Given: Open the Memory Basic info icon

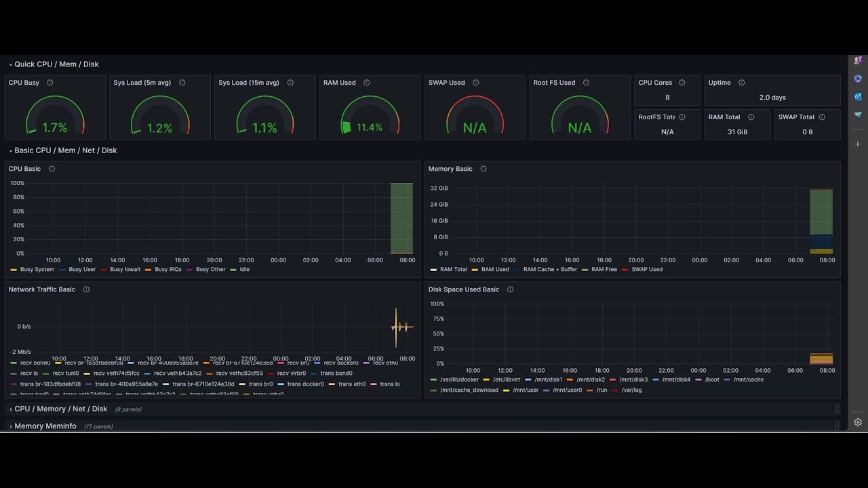Looking at the screenshot, I should click(x=484, y=169).
